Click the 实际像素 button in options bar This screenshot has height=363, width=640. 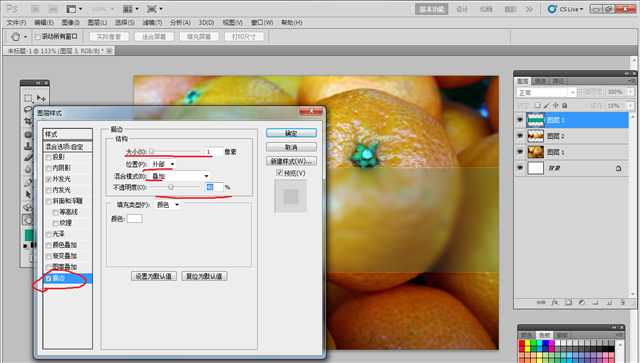[109, 37]
